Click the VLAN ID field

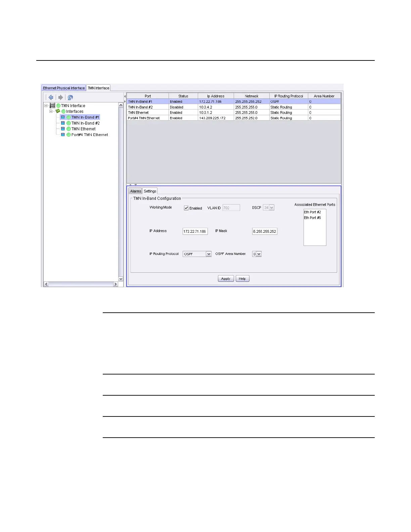(x=231, y=208)
